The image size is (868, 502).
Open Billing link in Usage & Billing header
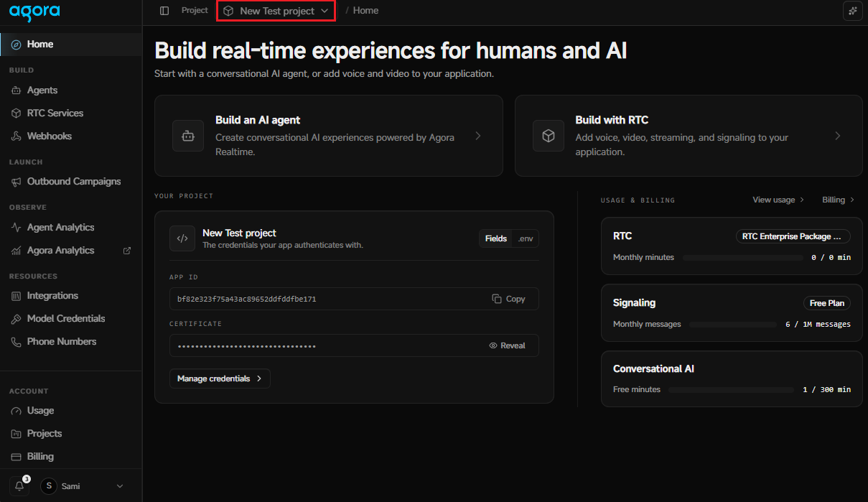(839, 200)
